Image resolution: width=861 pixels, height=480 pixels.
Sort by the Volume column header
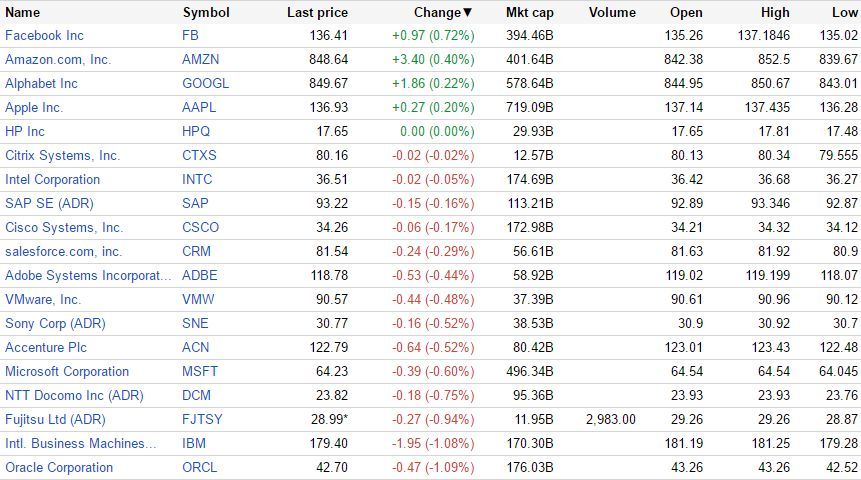click(x=612, y=13)
